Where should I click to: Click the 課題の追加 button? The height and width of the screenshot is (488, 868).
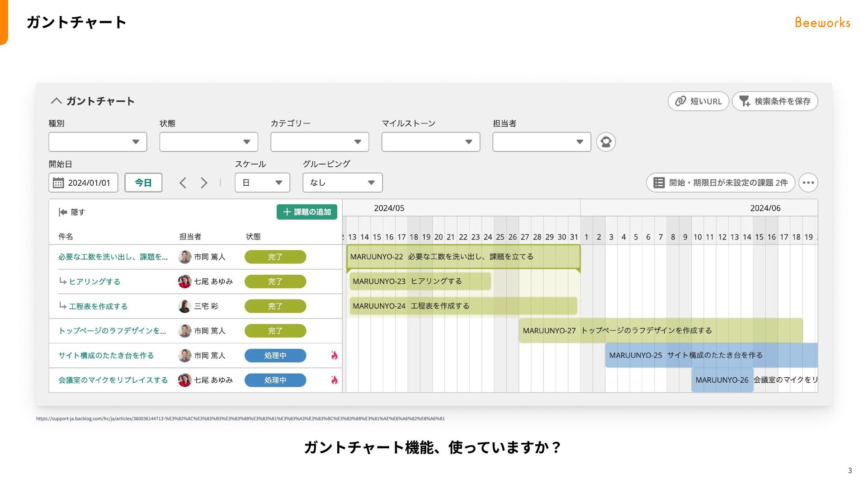point(307,212)
